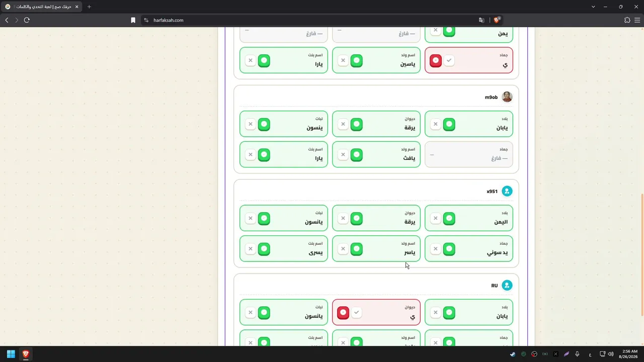The width and height of the screenshot is (644, 362).
Task: Reject x951's اسم ولد answer ياسر
Action: pyautogui.click(x=343, y=249)
